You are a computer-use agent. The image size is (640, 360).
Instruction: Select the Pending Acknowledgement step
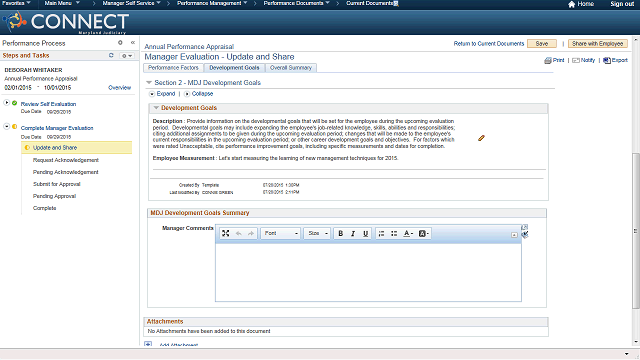66,172
